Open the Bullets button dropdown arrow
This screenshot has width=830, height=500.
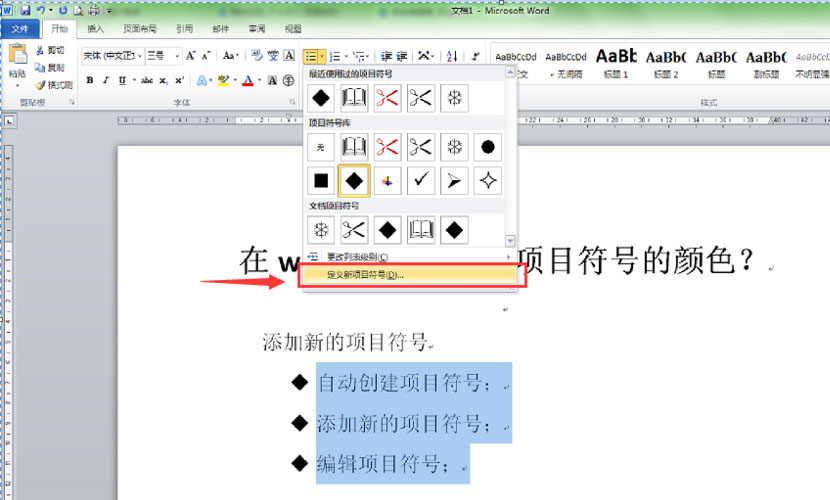click(322, 56)
